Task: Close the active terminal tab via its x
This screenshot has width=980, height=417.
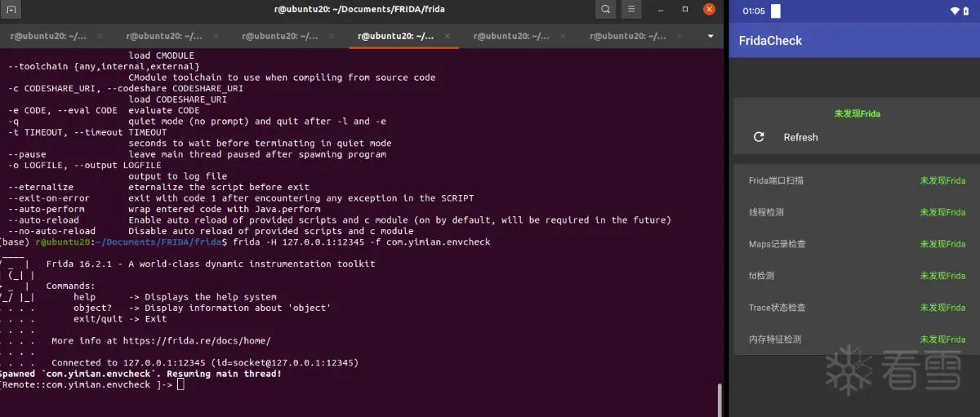Action: [448, 36]
